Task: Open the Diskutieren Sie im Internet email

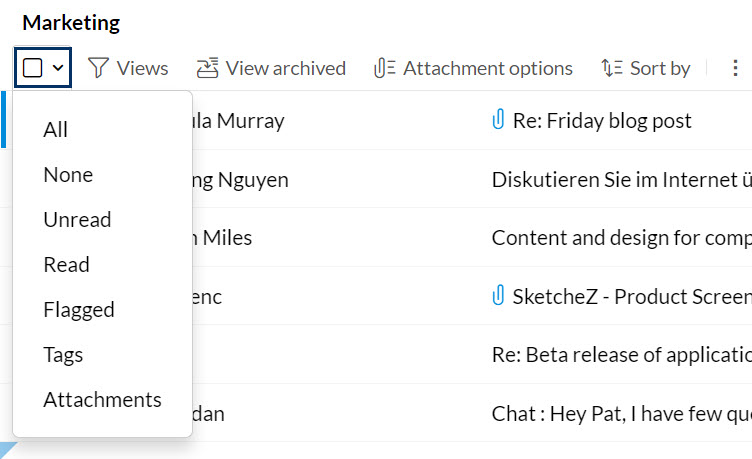Action: [x=620, y=180]
